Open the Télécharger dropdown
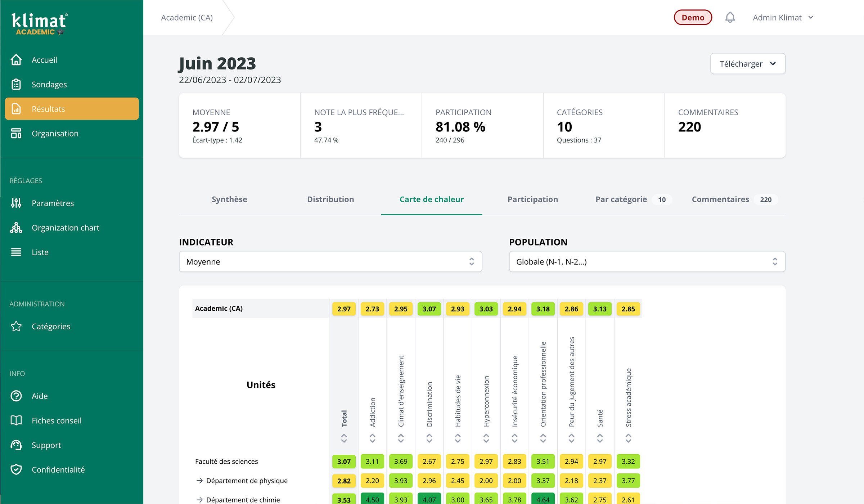The image size is (864, 504). (748, 64)
